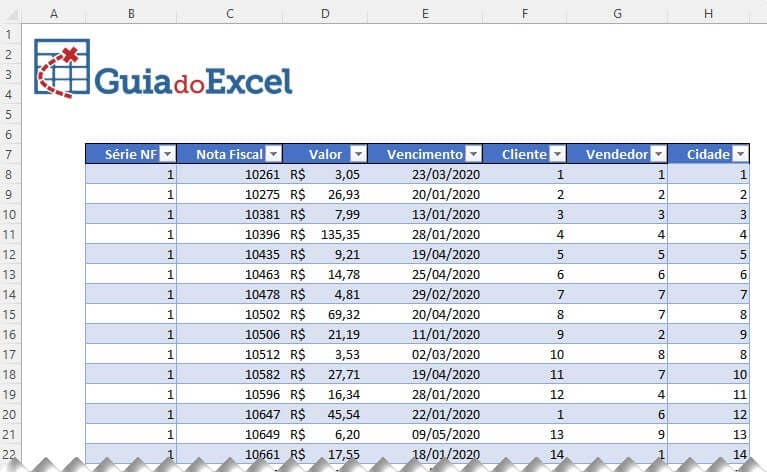The height and width of the screenshot is (472, 767).
Task: Select the Vencimento cell 25/04/2020
Action: (x=425, y=274)
